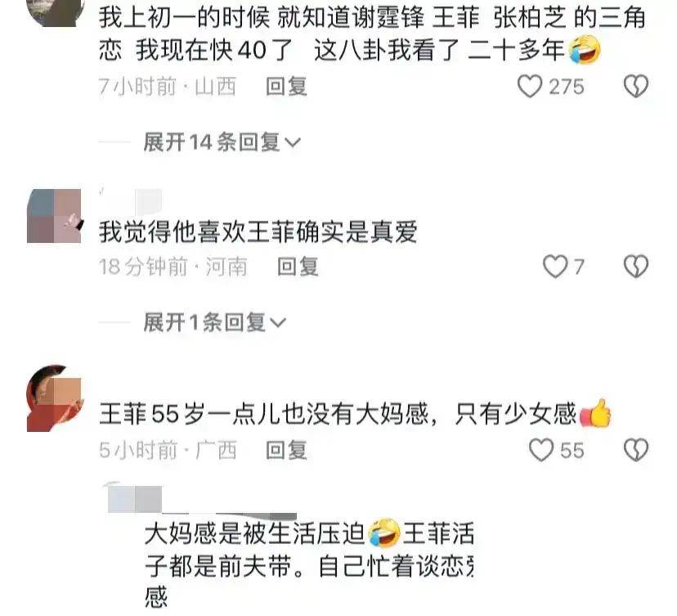Image resolution: width=677 pixels, height=616 pixels.
Task: Reply to the Shanxi comment
Action: point(286,86)
